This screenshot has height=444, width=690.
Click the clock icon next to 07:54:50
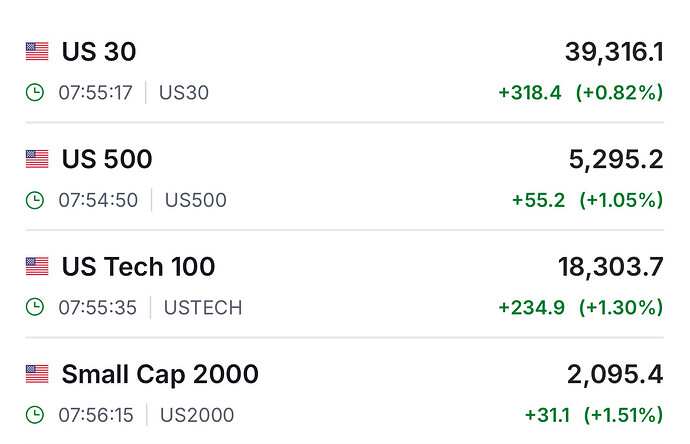[x=35, y=200]
